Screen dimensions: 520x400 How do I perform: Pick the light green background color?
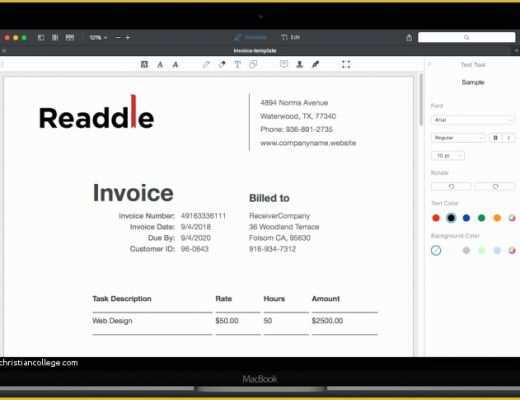[x=482, y=250]
